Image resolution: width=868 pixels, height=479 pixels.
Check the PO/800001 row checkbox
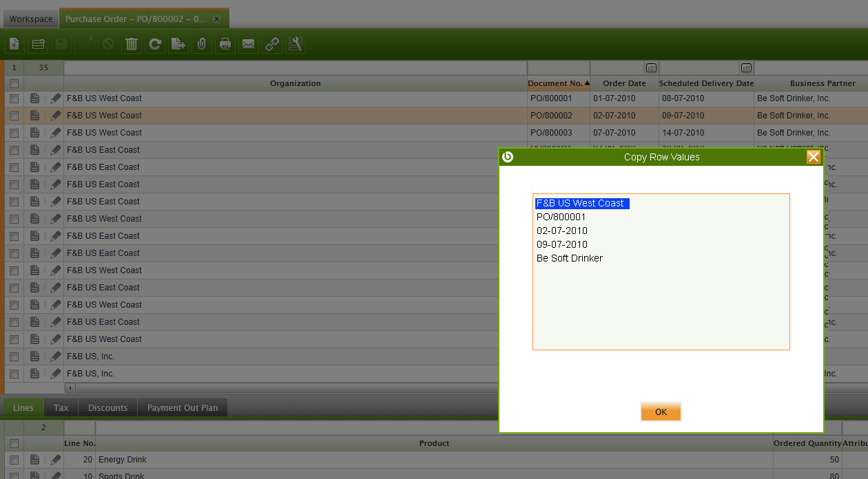tap(14, 98)
